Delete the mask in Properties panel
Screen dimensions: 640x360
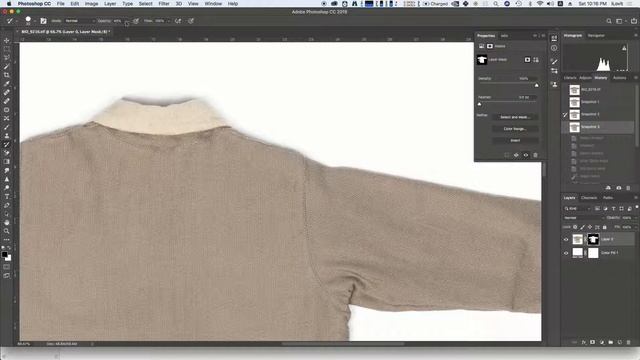(536, 155)
